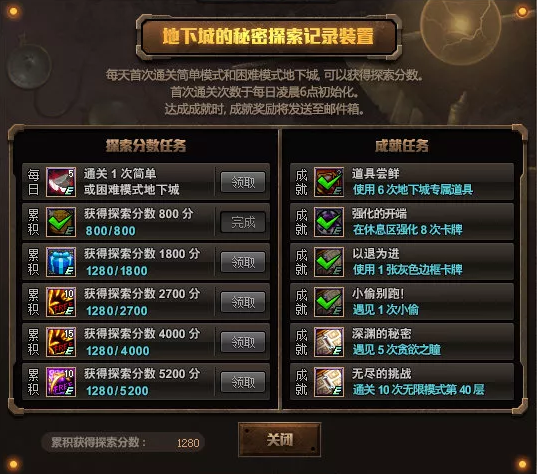This screenshot has height=474, width=537.
Task: Click the 强化的开端 achievement icon
Action: coord(329,222)
